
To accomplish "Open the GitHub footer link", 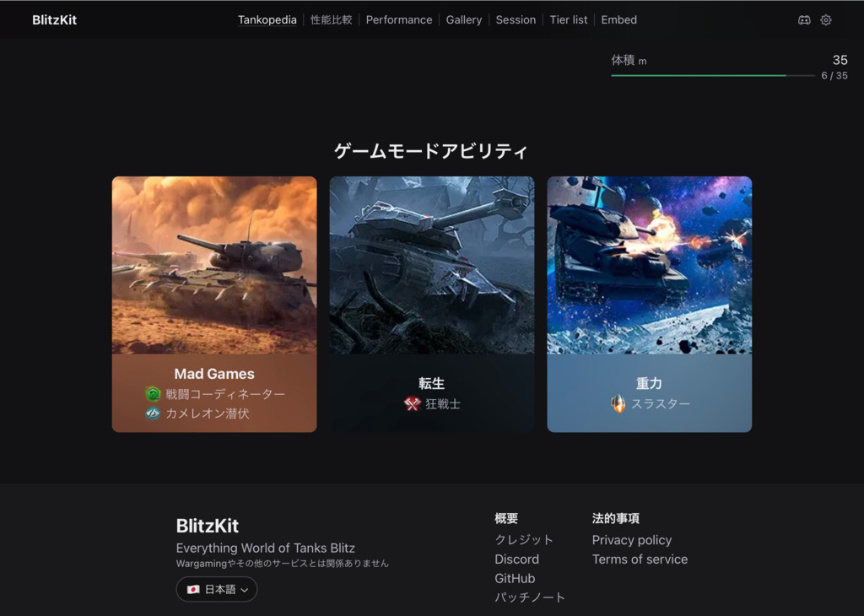I will click(x=515, y=579).
